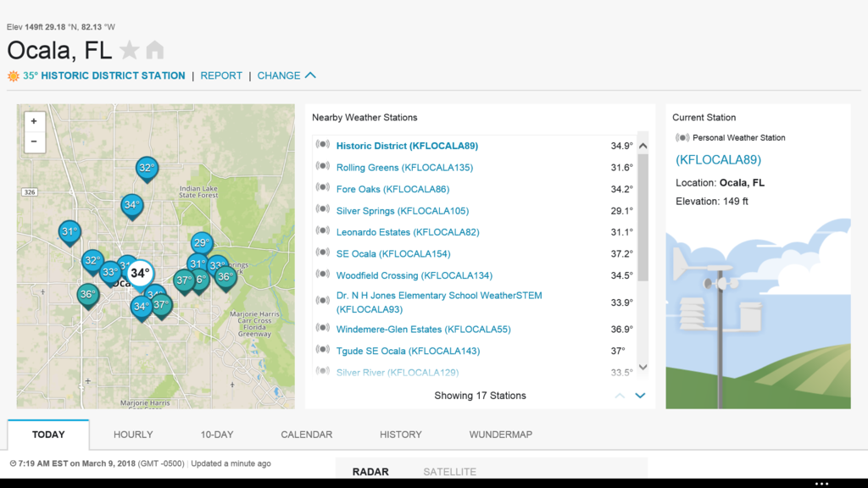Image resolution: width=868 pixels, height=488 pixels.
Task: Select the white 34° map marker
Action: point(140,274)
